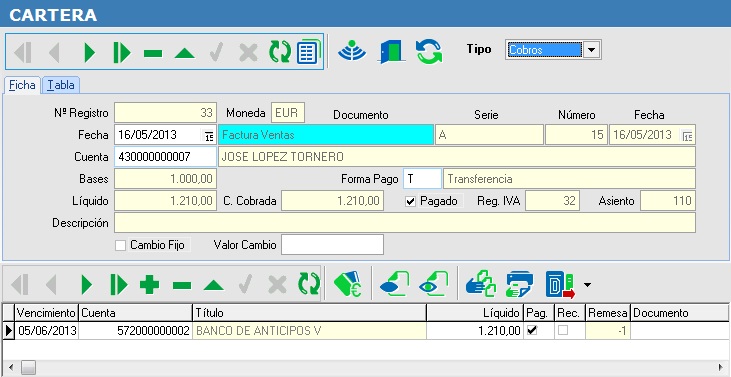Click the printer icon

pyautogui.click(x=520, y=284)
